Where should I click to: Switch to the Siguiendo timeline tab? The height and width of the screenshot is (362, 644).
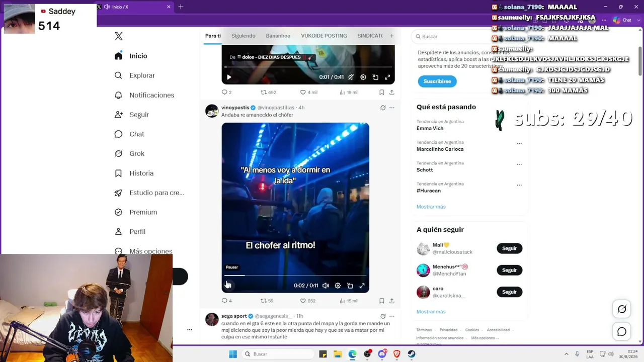(x=244, y=36)
